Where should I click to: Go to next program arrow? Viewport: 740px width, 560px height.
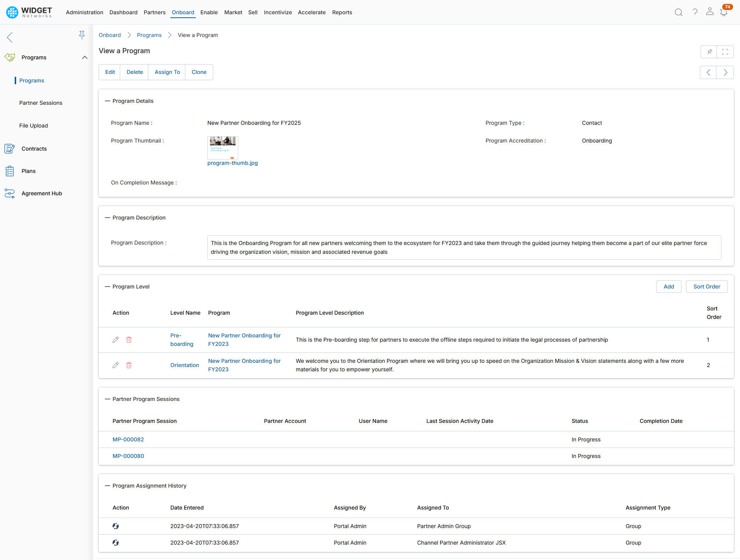(x=725, y=72)
